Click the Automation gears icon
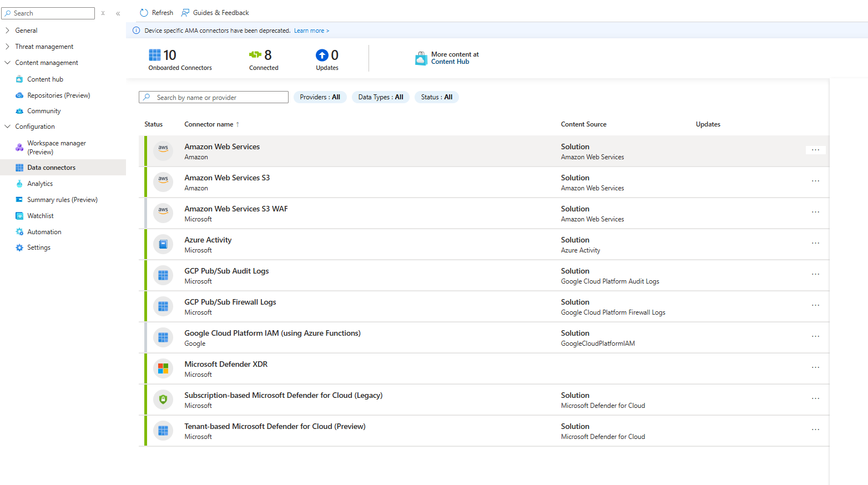868x485 pixels. click(19, 232)
